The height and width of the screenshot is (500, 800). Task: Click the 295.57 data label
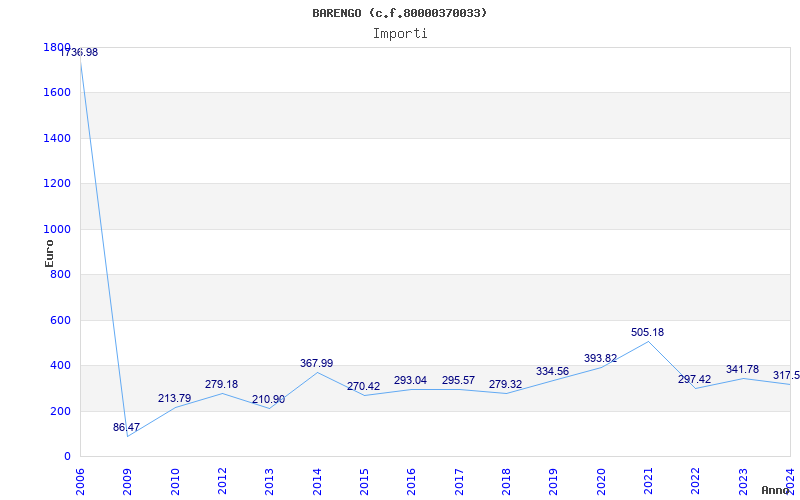(x=458, y=380)
